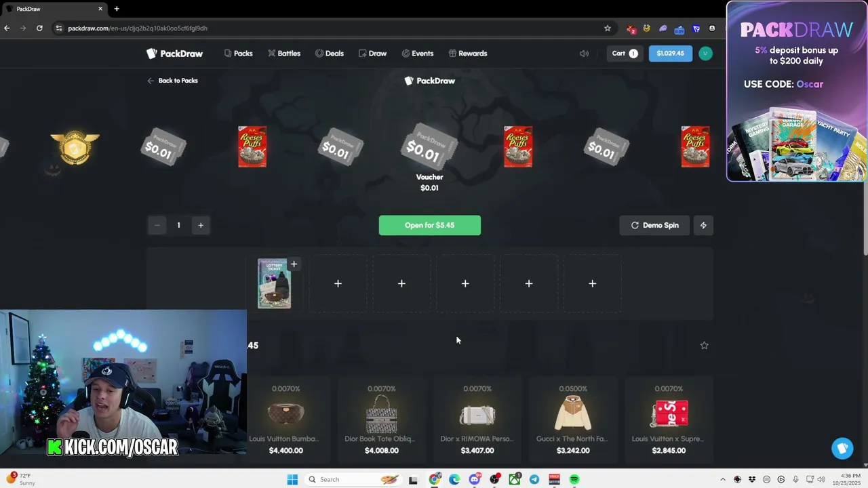868x488 pixels.
Task: Click the packdraw.com address bar
Action: (325, 28)
